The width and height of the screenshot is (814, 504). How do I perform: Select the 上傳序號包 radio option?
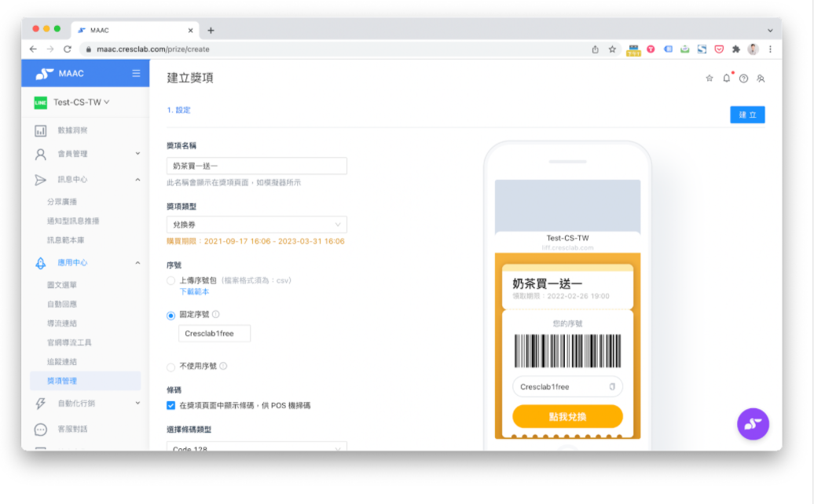(x=170, y=281)
